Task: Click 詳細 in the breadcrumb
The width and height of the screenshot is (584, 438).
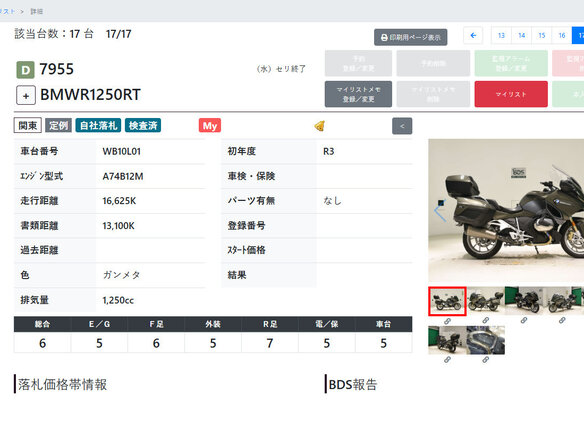Action: click(x=36, y=12)
